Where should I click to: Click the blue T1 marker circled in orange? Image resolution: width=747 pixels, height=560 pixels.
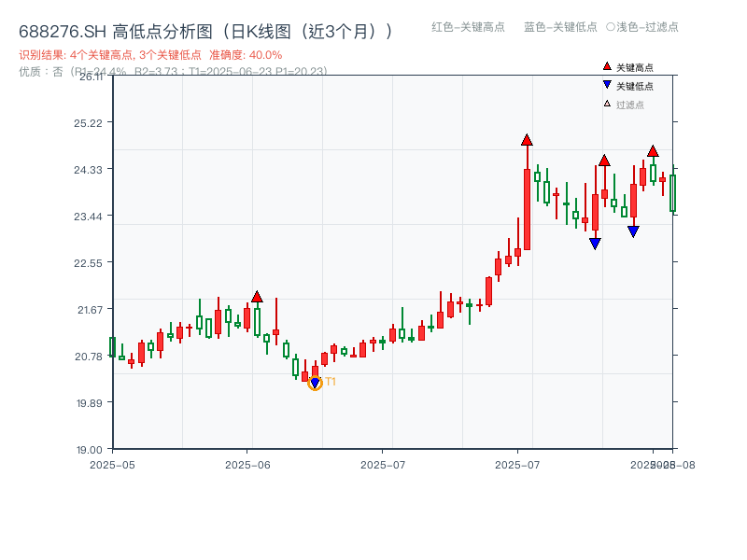[315, 382]
